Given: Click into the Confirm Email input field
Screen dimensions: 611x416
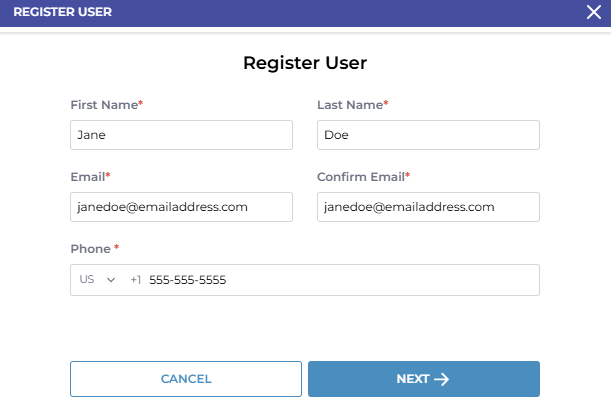Looking at the screenshot, I should [428, 207].
